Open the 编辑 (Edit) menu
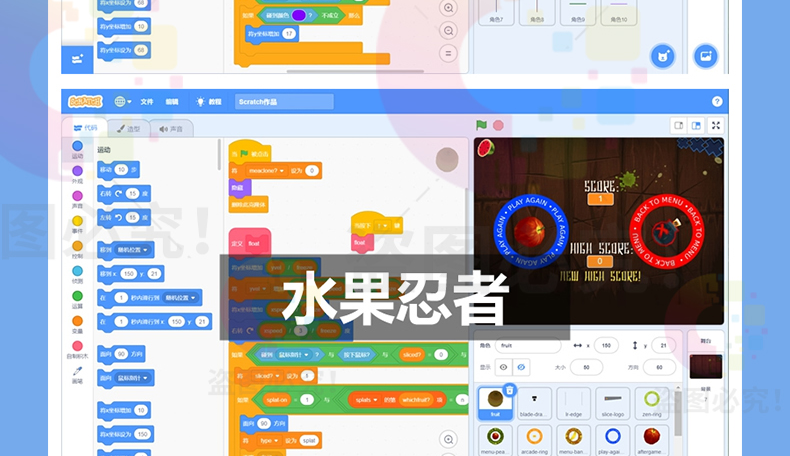Image resolution: width=790 pixels, height=456 pixels. 172,102
